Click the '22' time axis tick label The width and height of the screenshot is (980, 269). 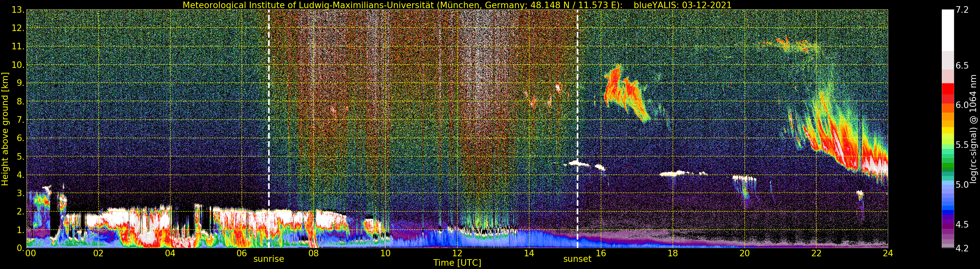pyautogui.click(x=816, y=253)
